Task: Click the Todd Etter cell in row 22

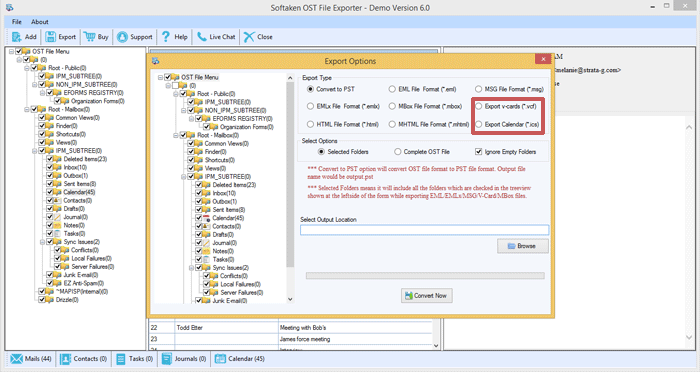Action: (x=226, y=328)
